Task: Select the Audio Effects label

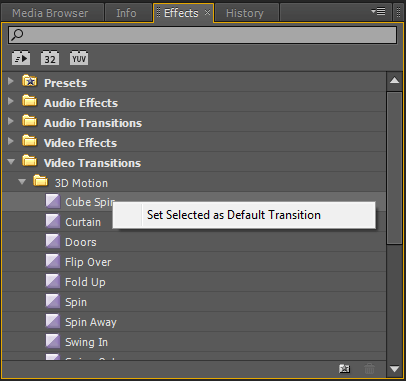Action: [x=81, y=103]
